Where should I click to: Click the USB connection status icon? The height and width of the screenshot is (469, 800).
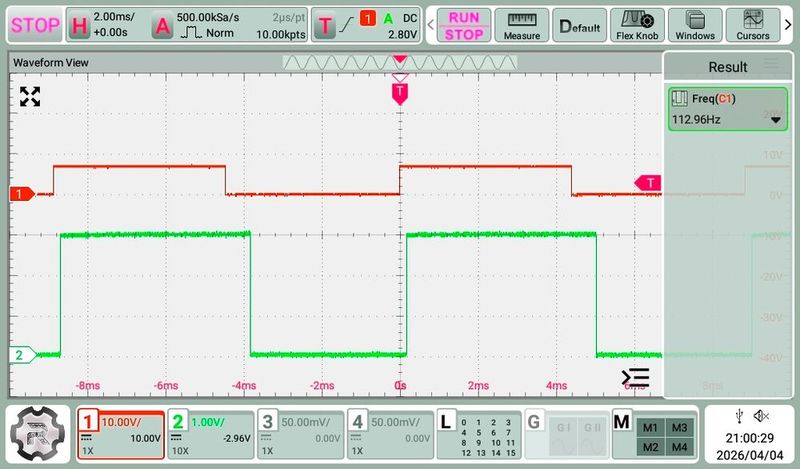pyautogui.click(x=739, y=416)
